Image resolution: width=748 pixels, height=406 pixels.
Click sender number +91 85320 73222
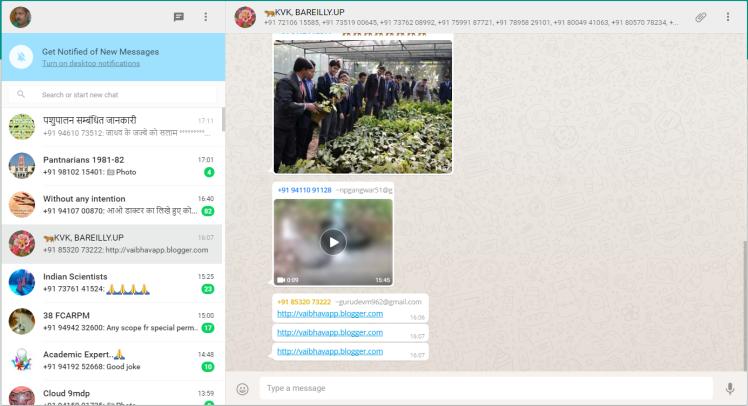pos(304,302)
